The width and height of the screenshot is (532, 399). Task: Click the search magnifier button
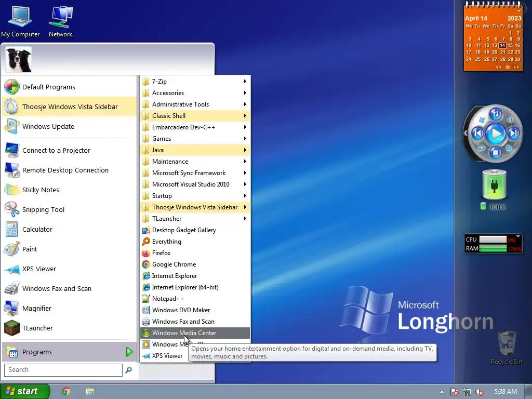(129, 370)
